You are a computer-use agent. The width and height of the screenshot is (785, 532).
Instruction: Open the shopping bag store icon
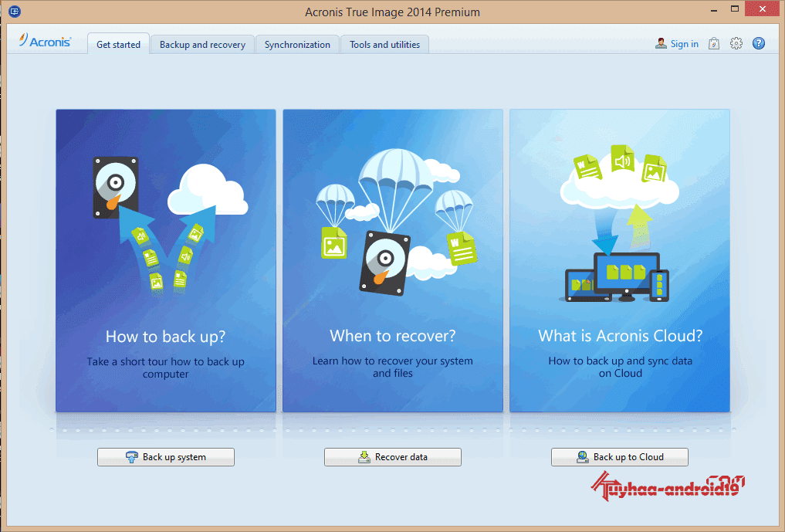tap(714, 43)
